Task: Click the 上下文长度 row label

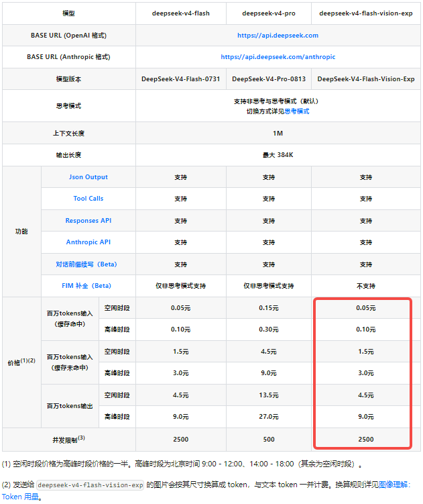Action: tap(69, 134)
